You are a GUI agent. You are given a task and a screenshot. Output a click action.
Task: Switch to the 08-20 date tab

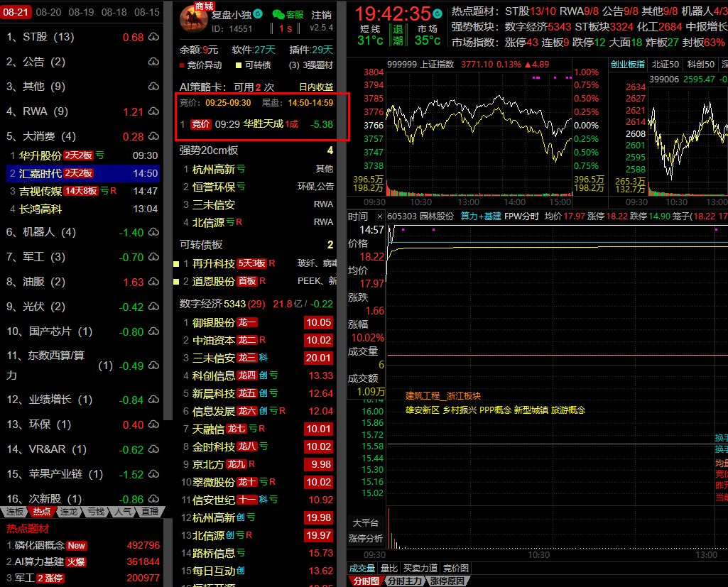(49, 12)
